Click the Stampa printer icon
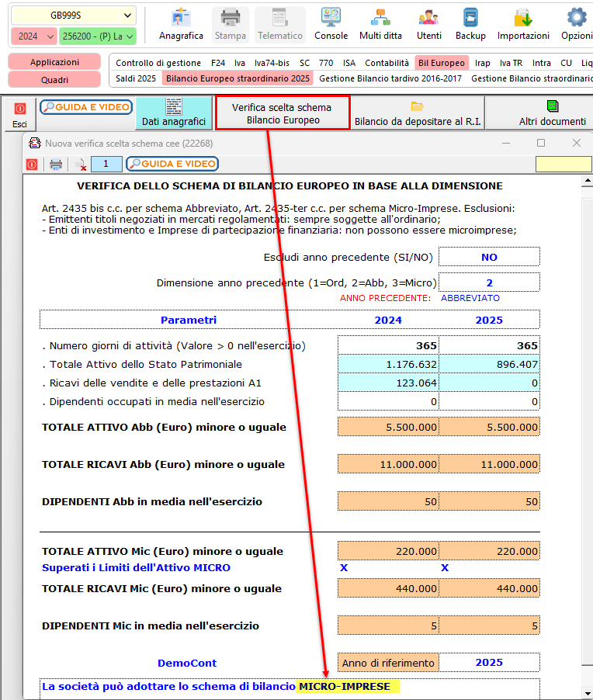 click(230, 25)
